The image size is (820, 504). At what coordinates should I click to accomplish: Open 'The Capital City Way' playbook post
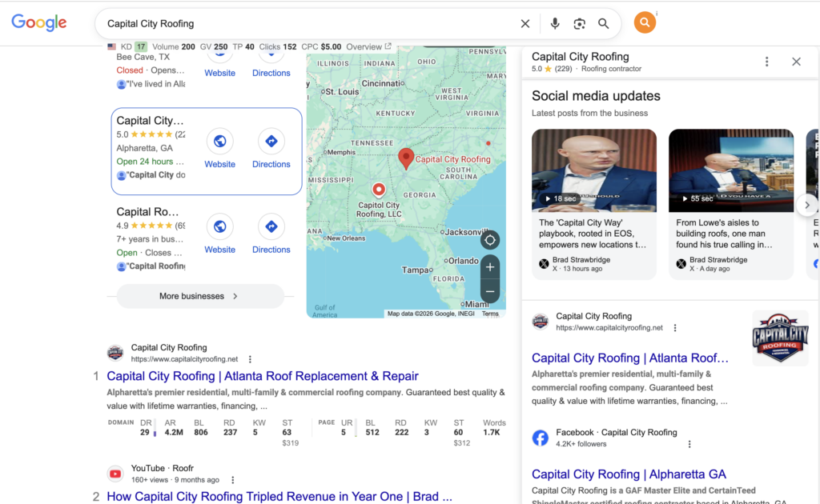pos(593,234)
